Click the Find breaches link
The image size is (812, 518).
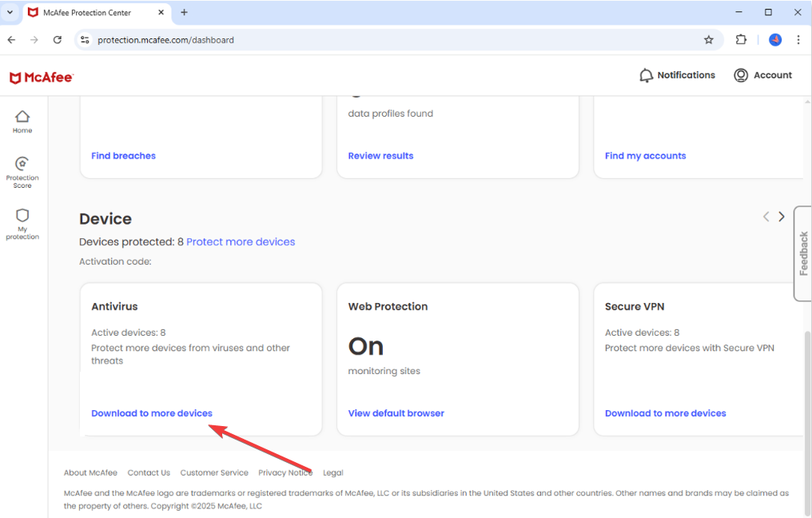tap(123, 156)
